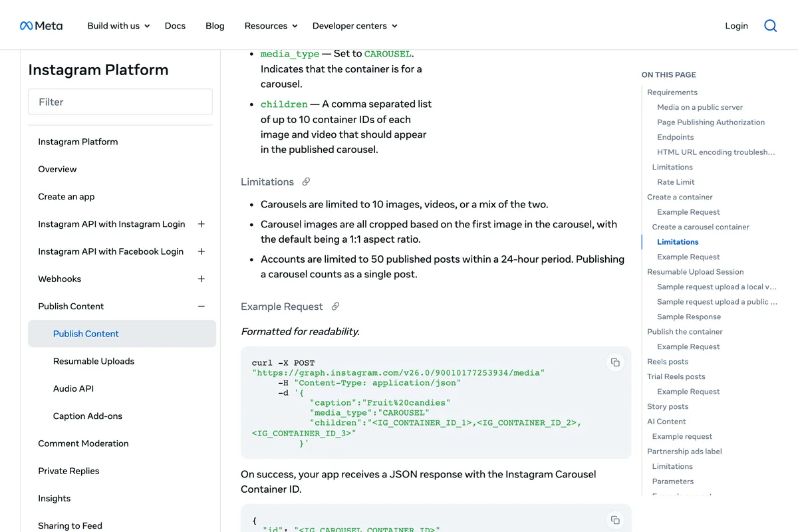
Task: Jump to Trial Reels posts section
Action: tap(676, 376)
